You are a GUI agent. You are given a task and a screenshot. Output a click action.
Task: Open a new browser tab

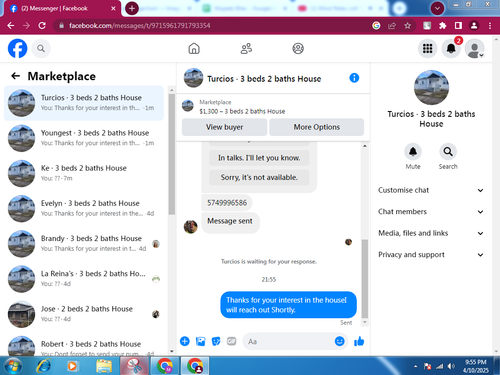click(132, 8)
